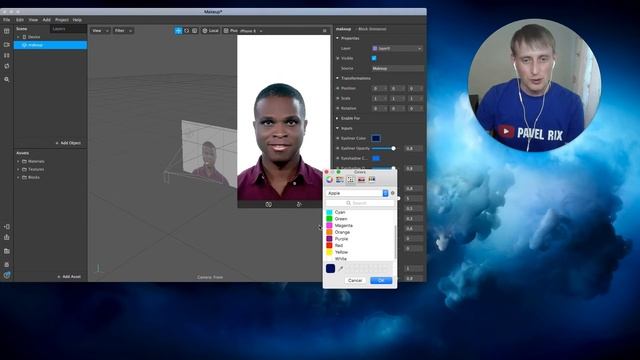The height and width of the screenshot is (360, 640).
Task: Click Add Object button
Action: tap(68, 143)
